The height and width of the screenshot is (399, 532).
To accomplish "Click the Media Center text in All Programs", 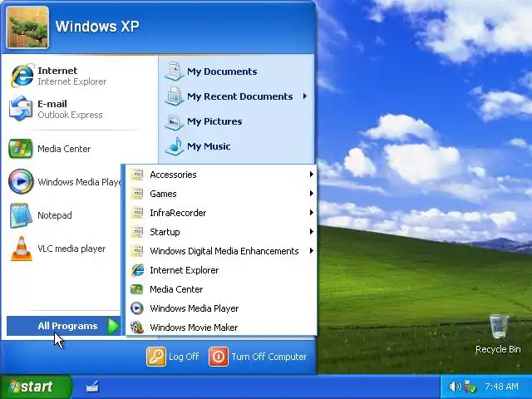I will click(x=176, y=289).
